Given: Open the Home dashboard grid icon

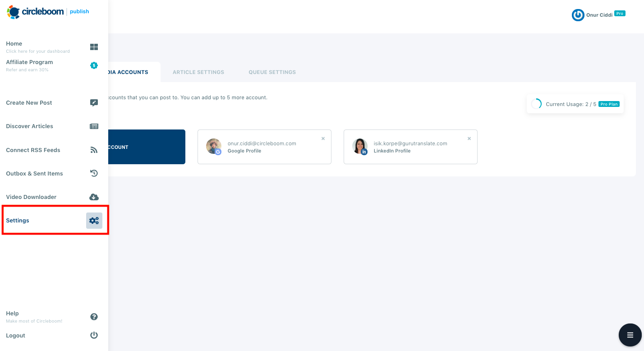Looking at the screenshot, I should click(x=94, y=47).
